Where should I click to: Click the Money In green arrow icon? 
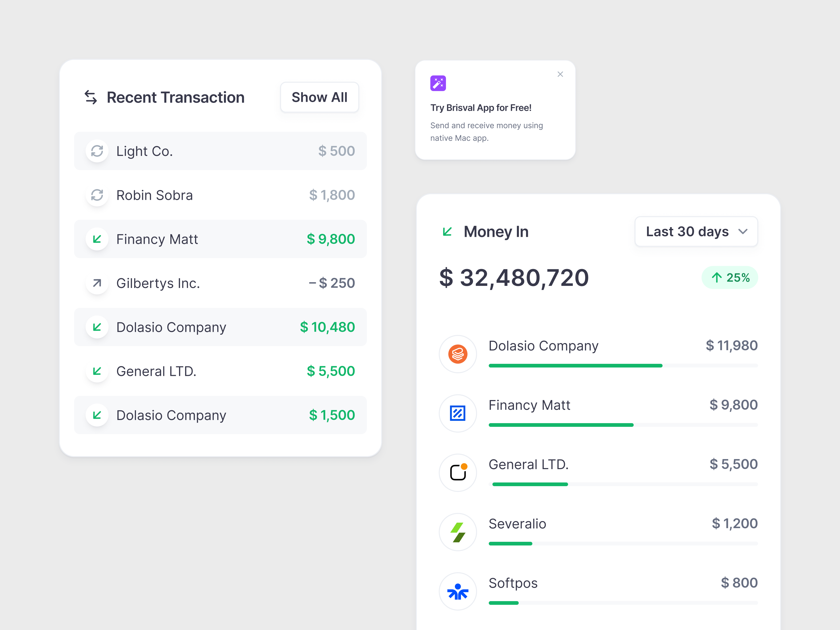coord(447,232)
